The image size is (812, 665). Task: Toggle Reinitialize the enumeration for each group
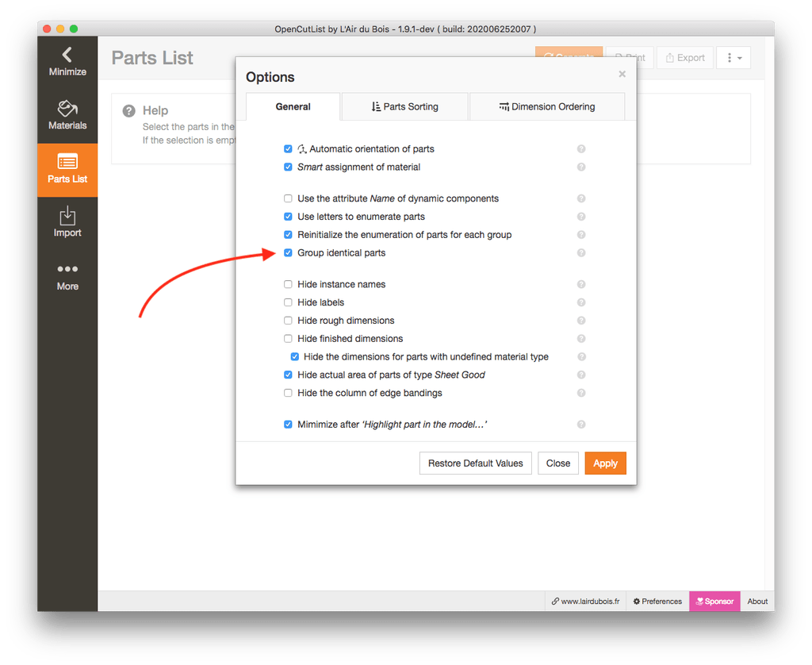(x=288, y=235)
